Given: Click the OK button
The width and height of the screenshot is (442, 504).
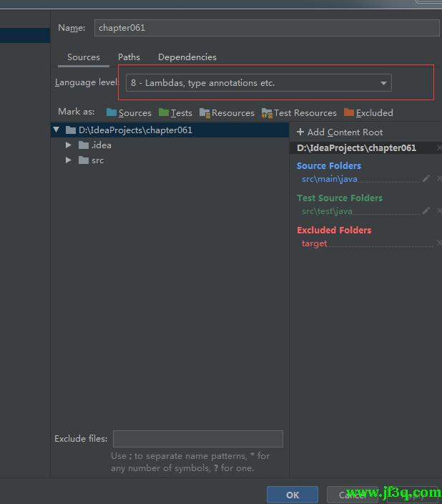Looking at the screenshot, I should [x=292, y=495].
